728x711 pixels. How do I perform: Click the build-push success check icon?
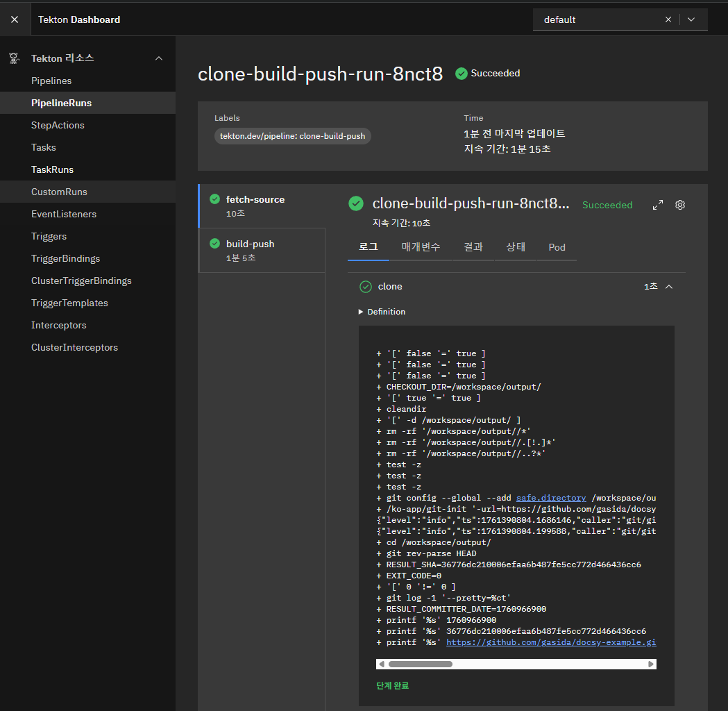click(x=214, y=243)
